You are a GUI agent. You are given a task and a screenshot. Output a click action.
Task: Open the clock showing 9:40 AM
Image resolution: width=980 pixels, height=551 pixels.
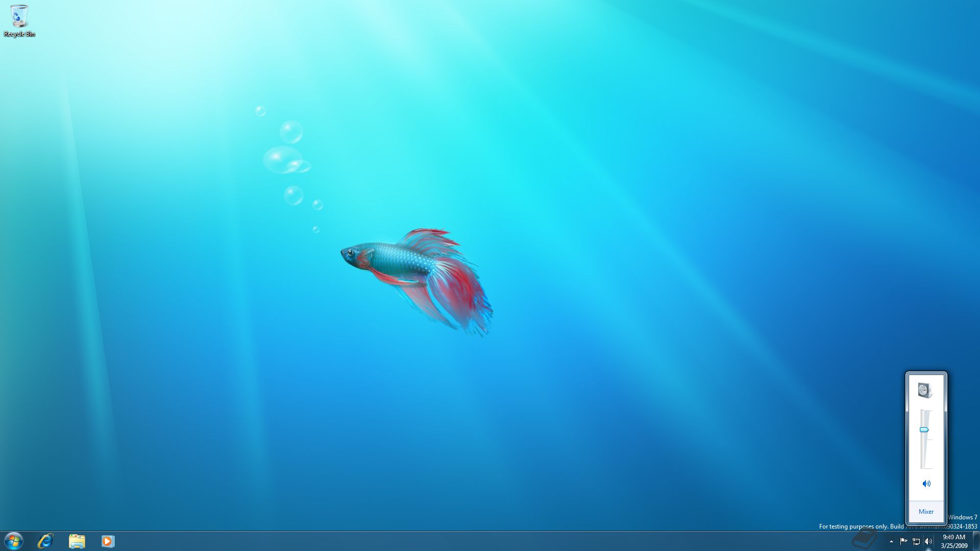tap(954, 541)
